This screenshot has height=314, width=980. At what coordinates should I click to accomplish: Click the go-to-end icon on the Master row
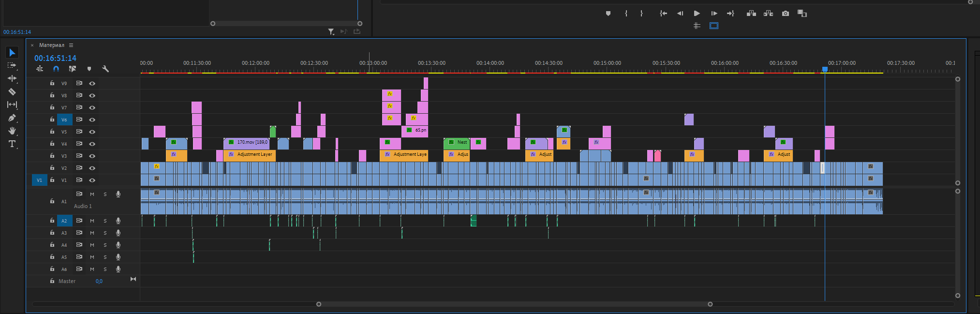[133, 279]
